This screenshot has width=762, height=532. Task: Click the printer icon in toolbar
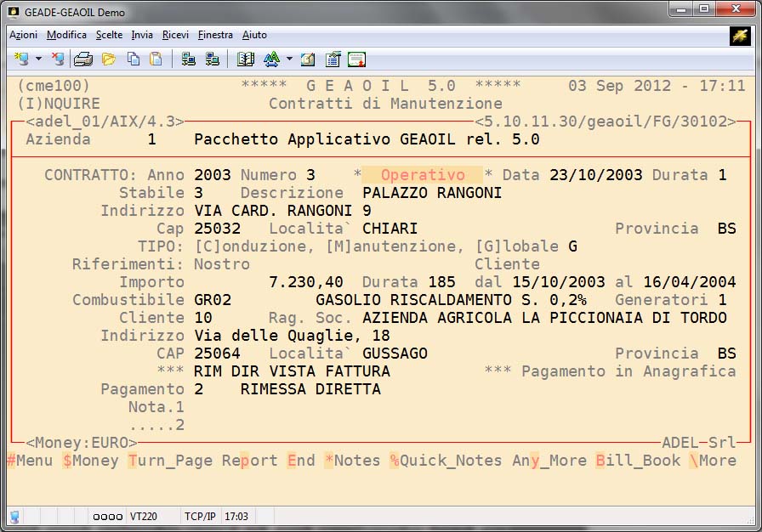tap(83, 59)
